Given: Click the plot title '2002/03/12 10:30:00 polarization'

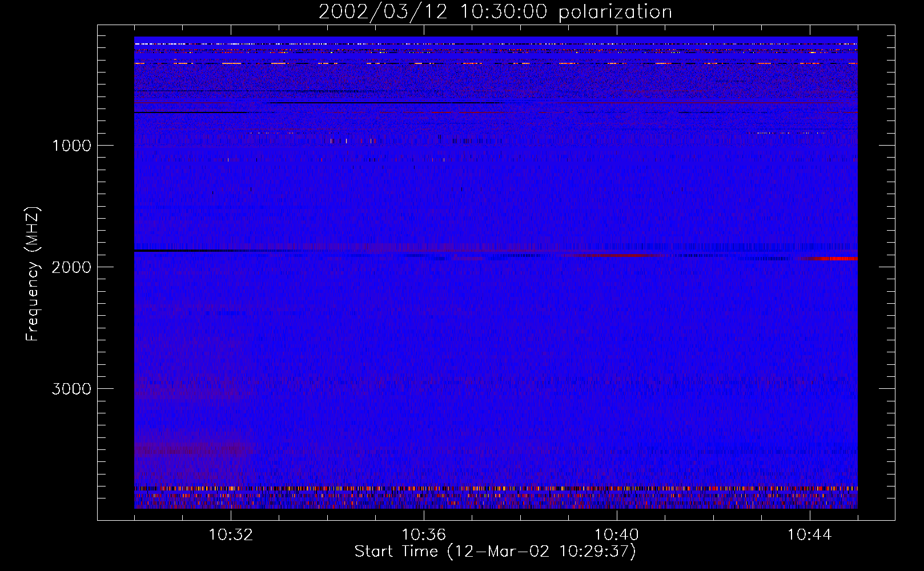Looking at the screenshot, I should tap(495, 12).
